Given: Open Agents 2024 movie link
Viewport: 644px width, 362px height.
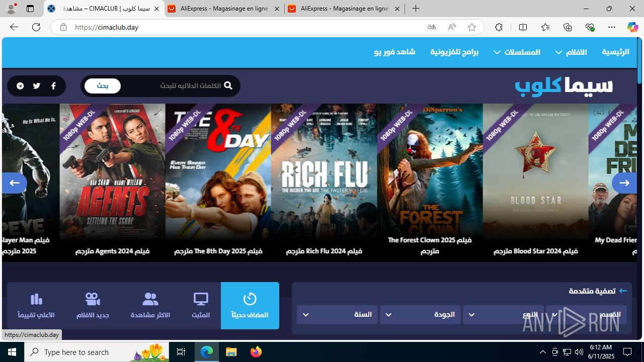Looking at the screenshot, I should 112,251.
